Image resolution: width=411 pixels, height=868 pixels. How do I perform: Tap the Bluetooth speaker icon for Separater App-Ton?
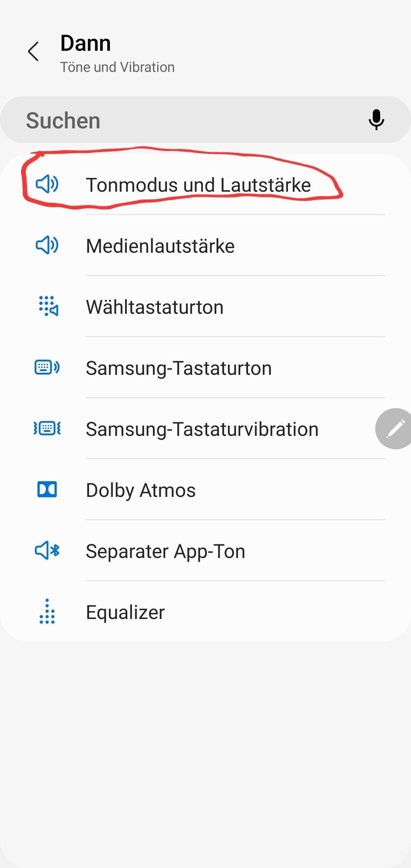point(47,551)
